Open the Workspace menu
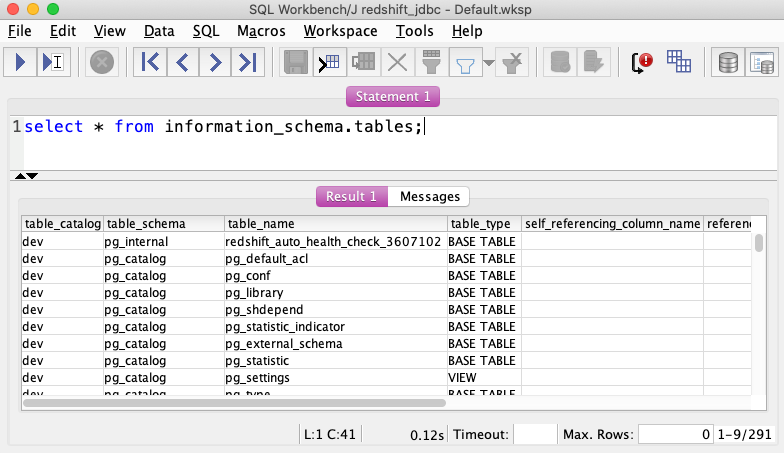The width and height of the screenshot is (784, 453). [340, 31]
